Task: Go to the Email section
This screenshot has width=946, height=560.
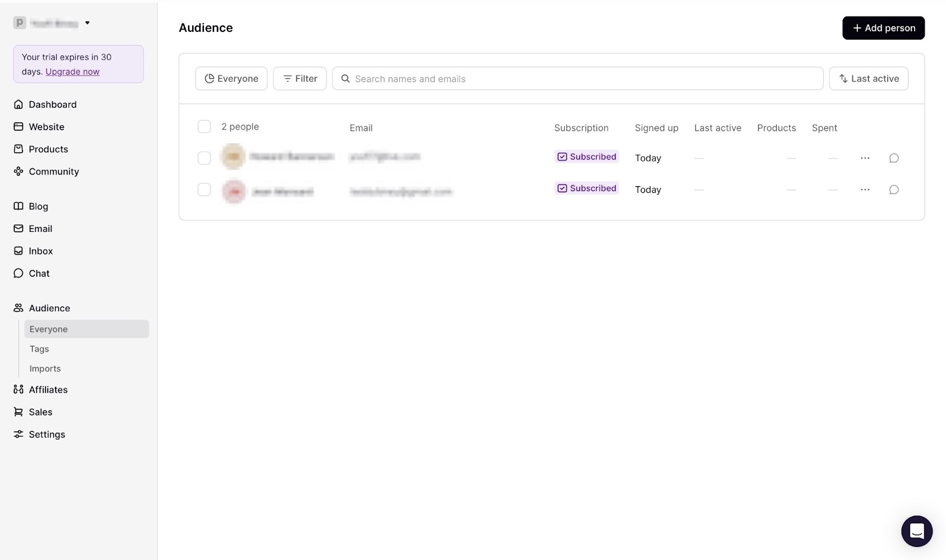Action: tap(33, 229)
